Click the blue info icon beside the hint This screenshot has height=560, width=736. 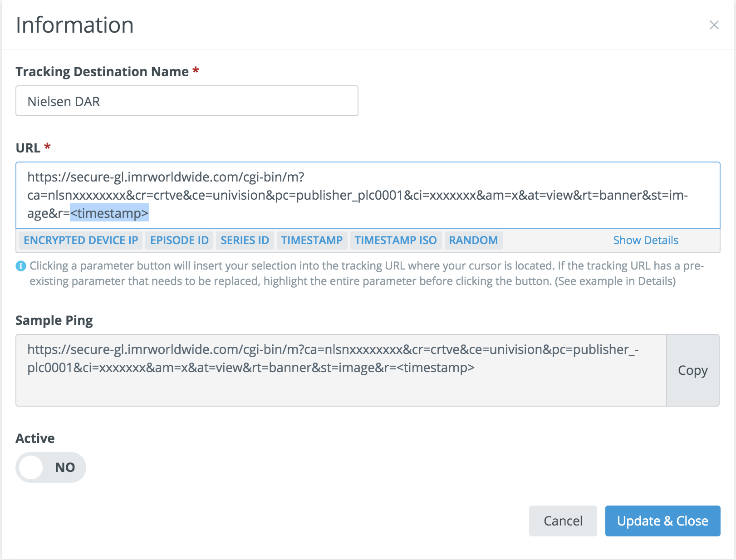tap(21, 266)
